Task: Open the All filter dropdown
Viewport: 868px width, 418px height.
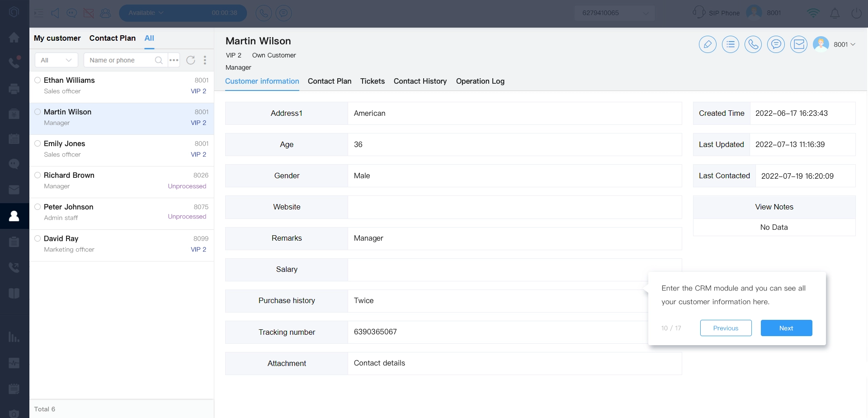Action: 57,60
